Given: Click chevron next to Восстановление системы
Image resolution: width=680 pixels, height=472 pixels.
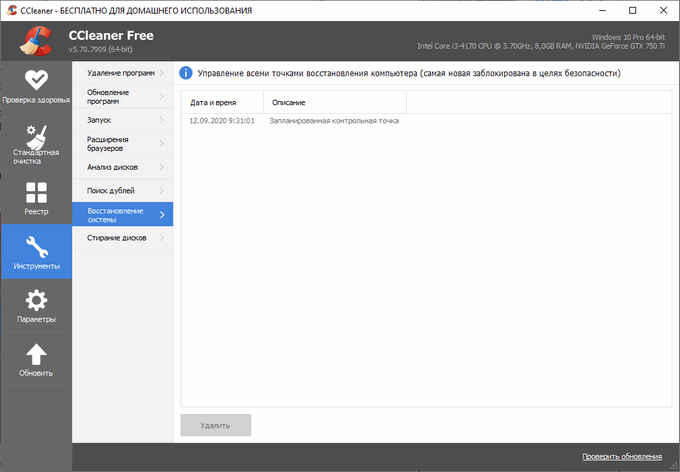Looking at the screenshot, I should pos(162,215).
